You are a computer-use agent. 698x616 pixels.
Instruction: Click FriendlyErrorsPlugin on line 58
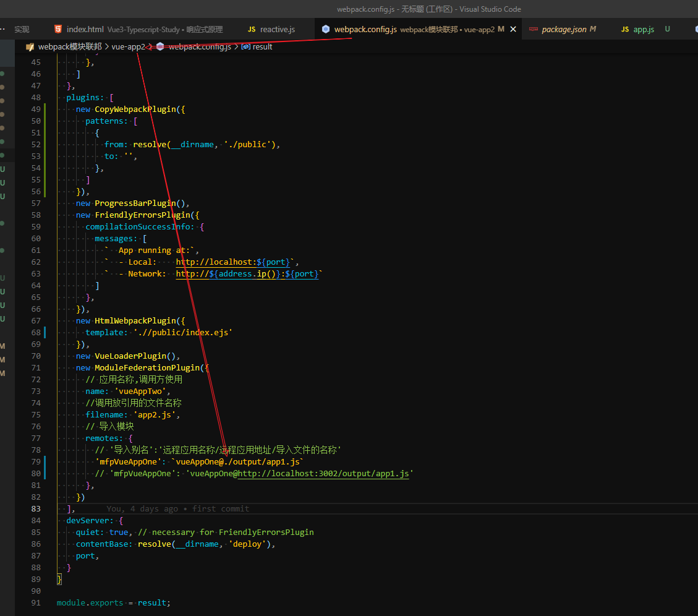tap(142, 215)
